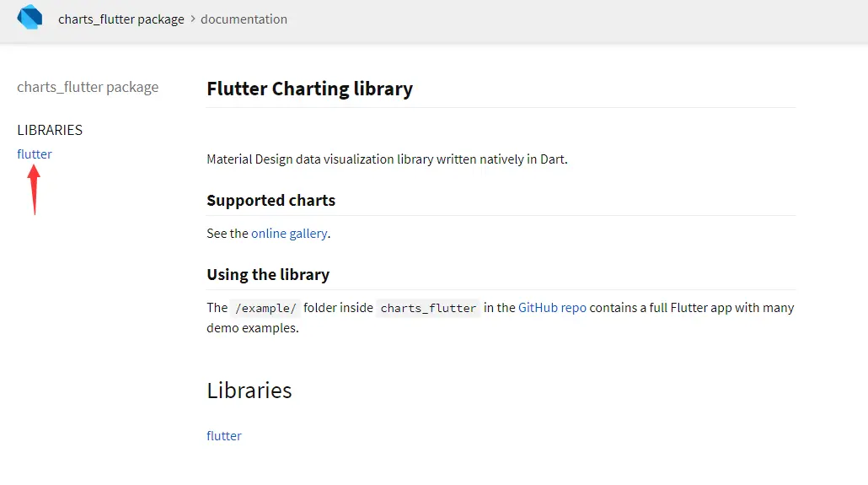The width and height of the screenshot is (868, 485).
Task: Select the Supported charts heading
Action: (271, 201)
